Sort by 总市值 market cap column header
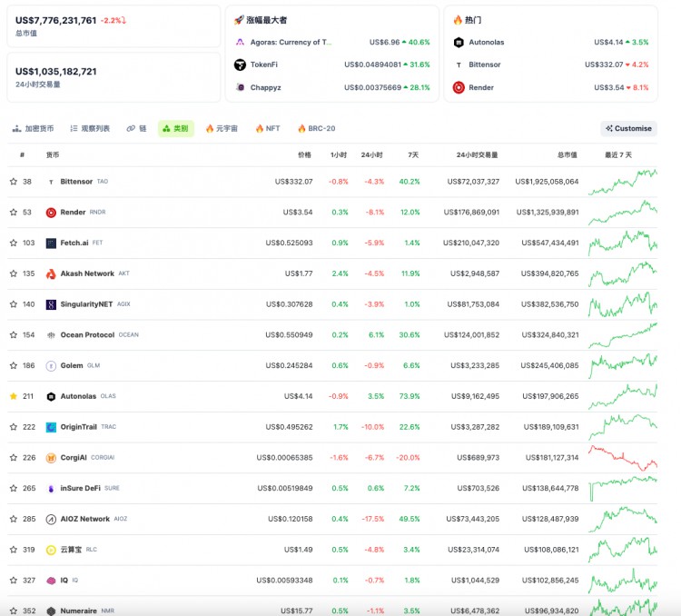The height and width of the screenshot is (616, 681). (x=566, y=154)
